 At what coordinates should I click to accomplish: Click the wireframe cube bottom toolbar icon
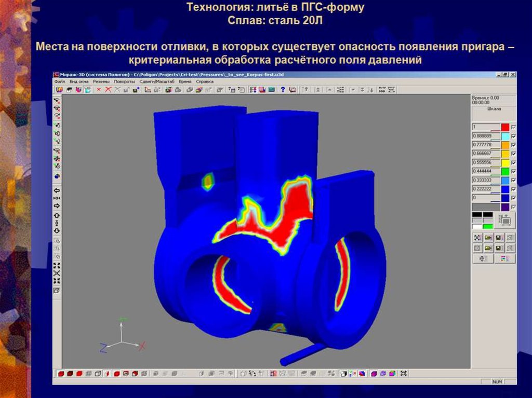[x=98, y=374]
